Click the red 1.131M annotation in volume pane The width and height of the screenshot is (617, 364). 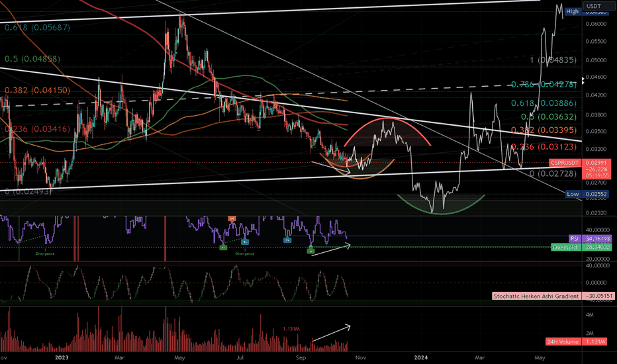tap(291, 328)
